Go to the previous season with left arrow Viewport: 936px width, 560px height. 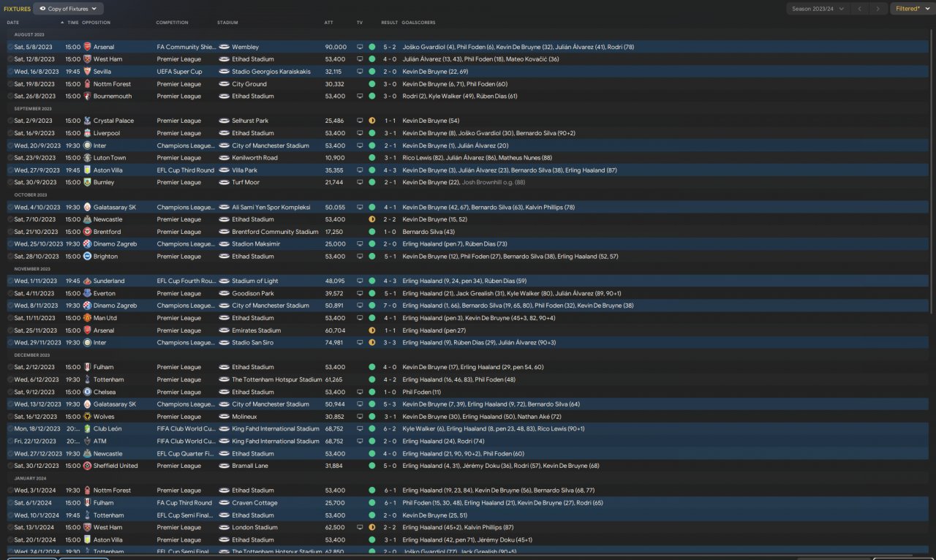[860, 9]
